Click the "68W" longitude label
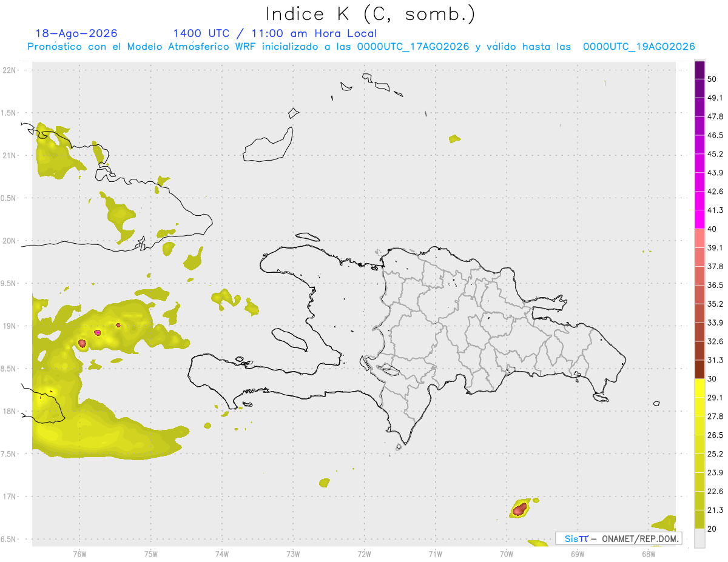 [649, 554]
